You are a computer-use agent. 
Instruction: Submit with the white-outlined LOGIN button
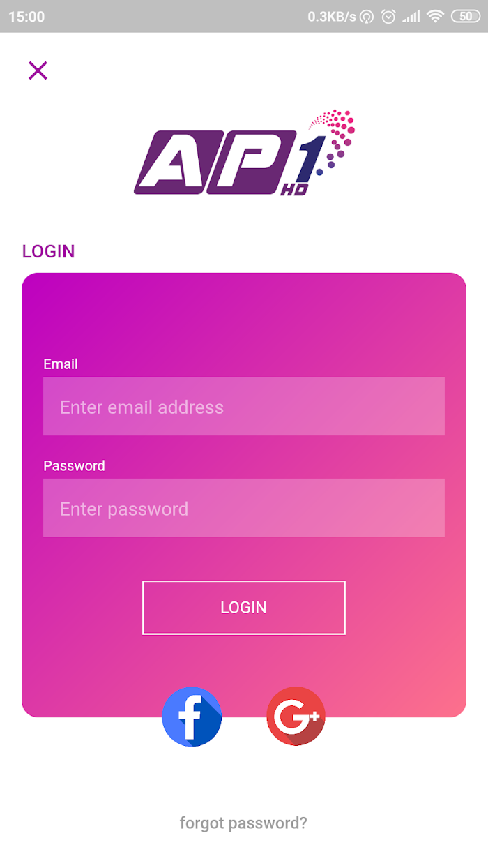[244, 607]
